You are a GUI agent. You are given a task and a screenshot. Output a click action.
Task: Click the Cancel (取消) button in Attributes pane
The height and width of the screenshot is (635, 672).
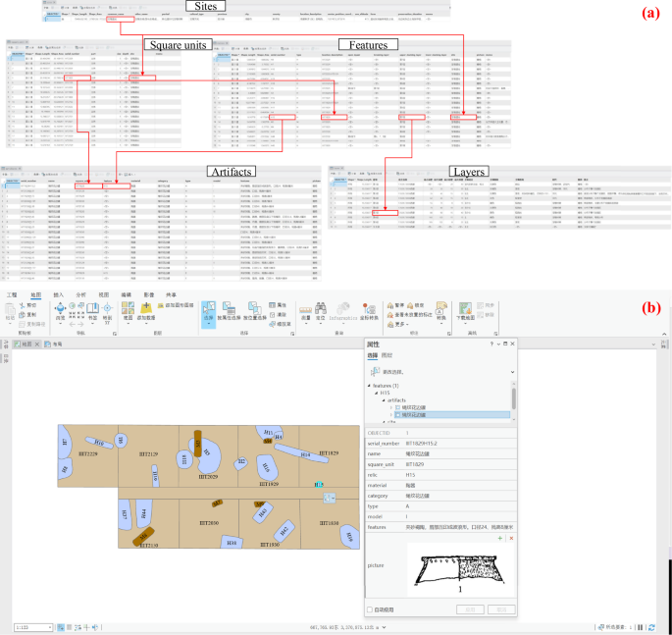tap(500, 609)
